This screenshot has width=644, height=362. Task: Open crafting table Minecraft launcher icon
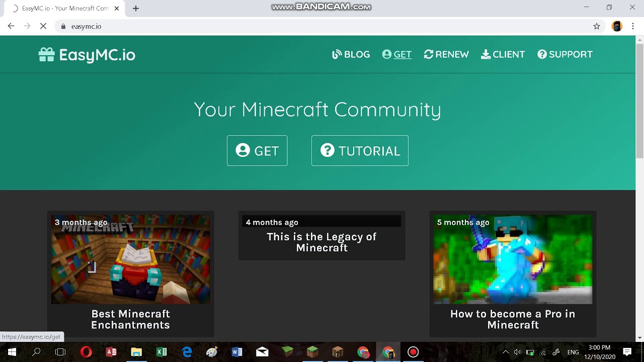(x=338, y=352)
